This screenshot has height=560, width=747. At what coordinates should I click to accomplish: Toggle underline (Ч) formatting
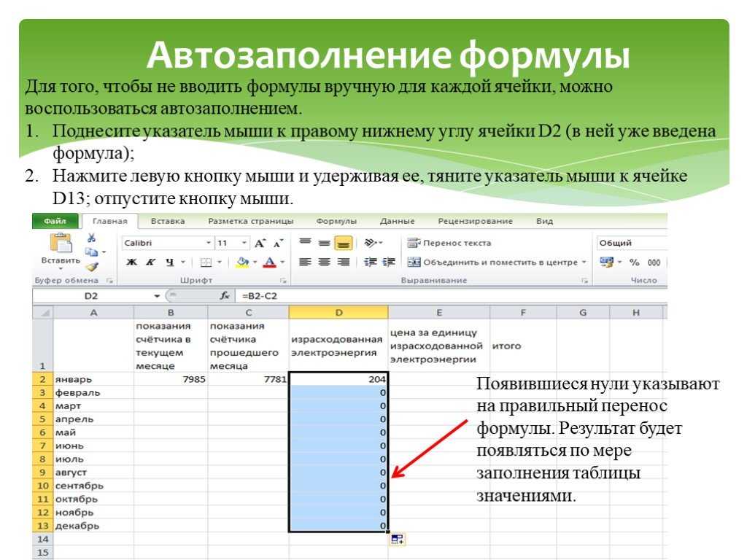click(169, 262)
